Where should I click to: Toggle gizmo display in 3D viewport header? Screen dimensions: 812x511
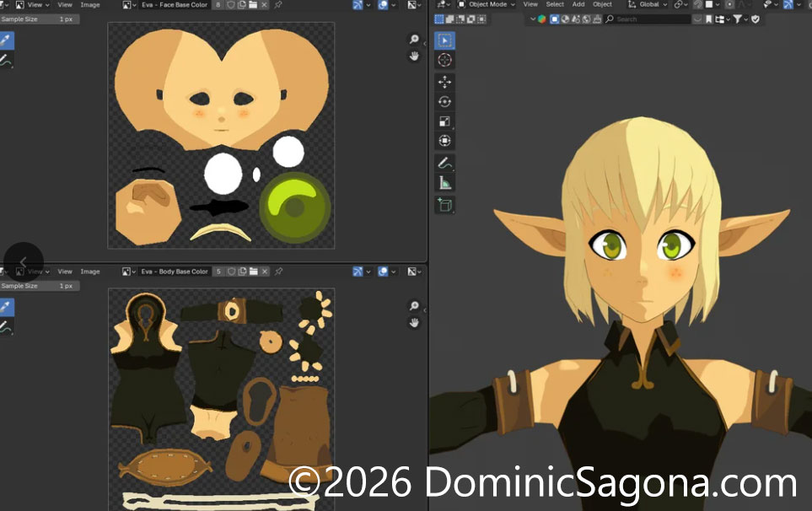pos(788,4)
